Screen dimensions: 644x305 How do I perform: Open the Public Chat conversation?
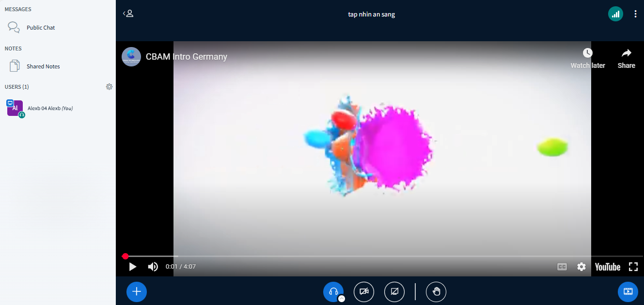coord(40,28)
